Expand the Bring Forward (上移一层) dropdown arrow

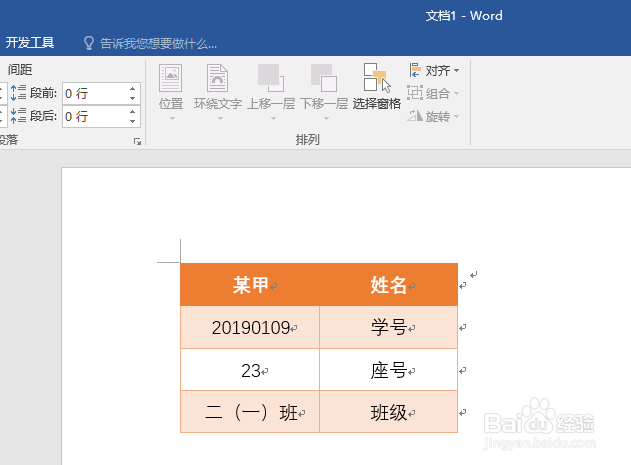[273, 118]
